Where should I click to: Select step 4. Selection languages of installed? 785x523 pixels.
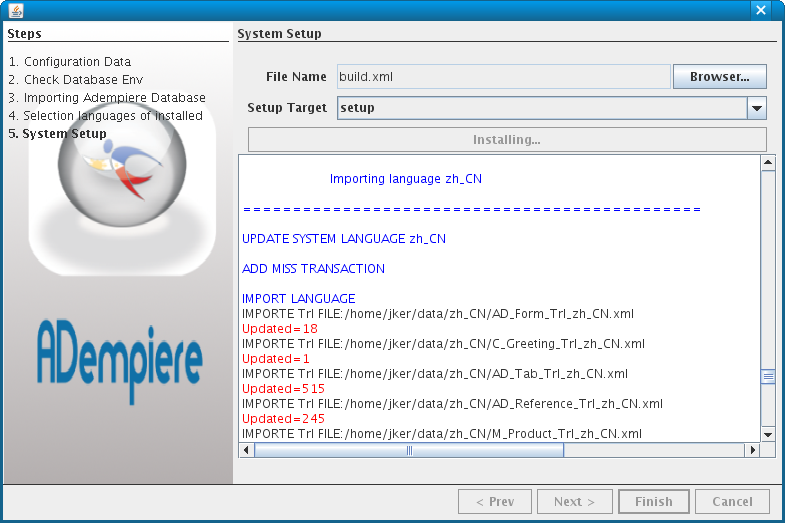(106, 116)
